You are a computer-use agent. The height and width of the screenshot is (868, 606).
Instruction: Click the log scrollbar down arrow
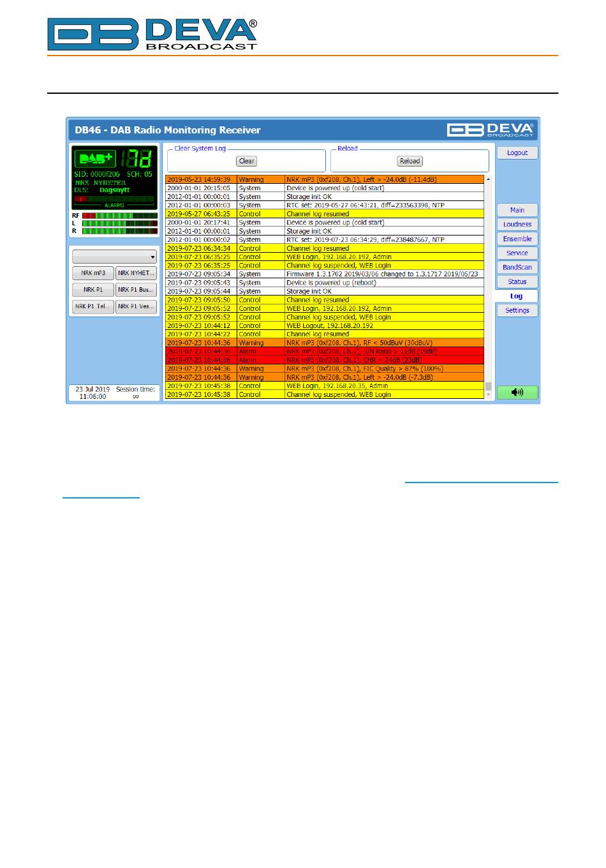(x=489, y=395)
